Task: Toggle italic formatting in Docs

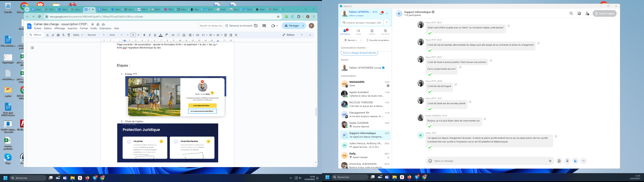Action: point(150,35)
